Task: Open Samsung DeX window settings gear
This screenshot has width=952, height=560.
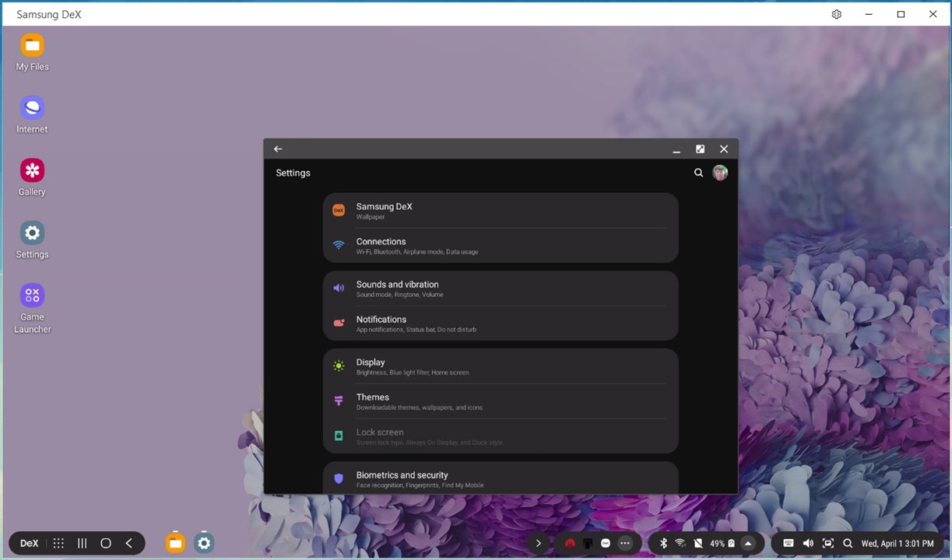Action: 837,14
